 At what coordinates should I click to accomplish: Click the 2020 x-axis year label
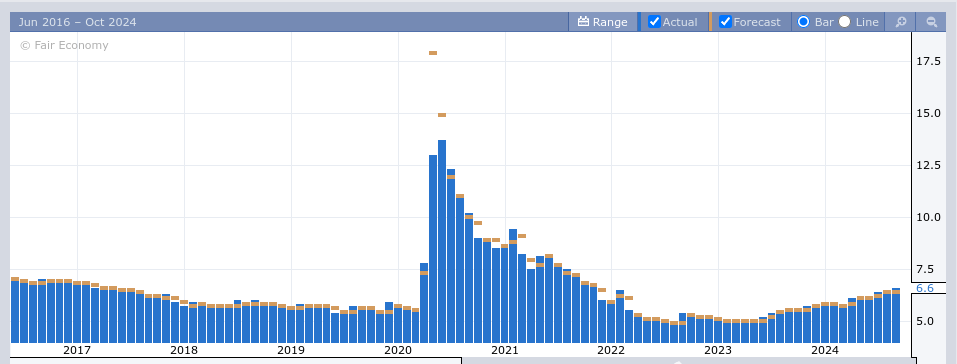pos(398,351)
